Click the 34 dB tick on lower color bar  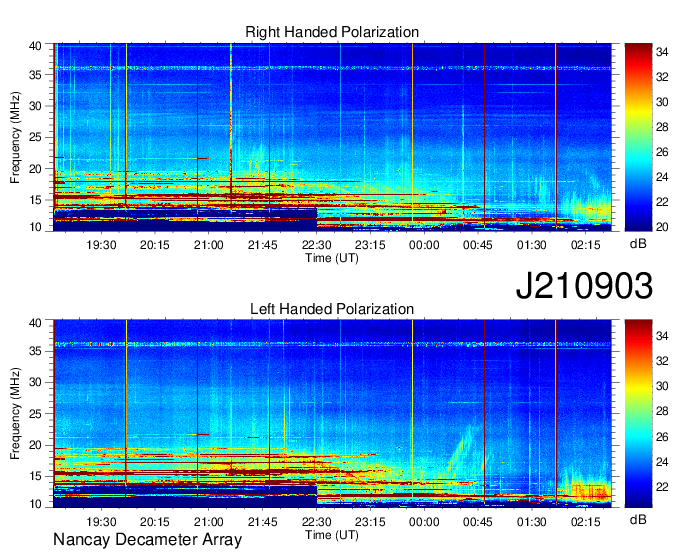tap(662, 336)
